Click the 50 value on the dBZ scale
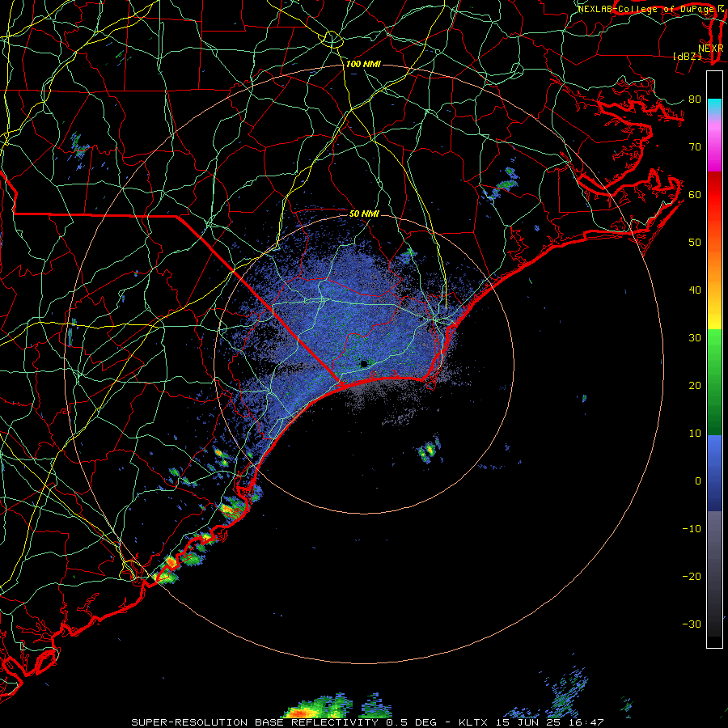This screenshot has height=728, width=728. (x=695, y=243)
